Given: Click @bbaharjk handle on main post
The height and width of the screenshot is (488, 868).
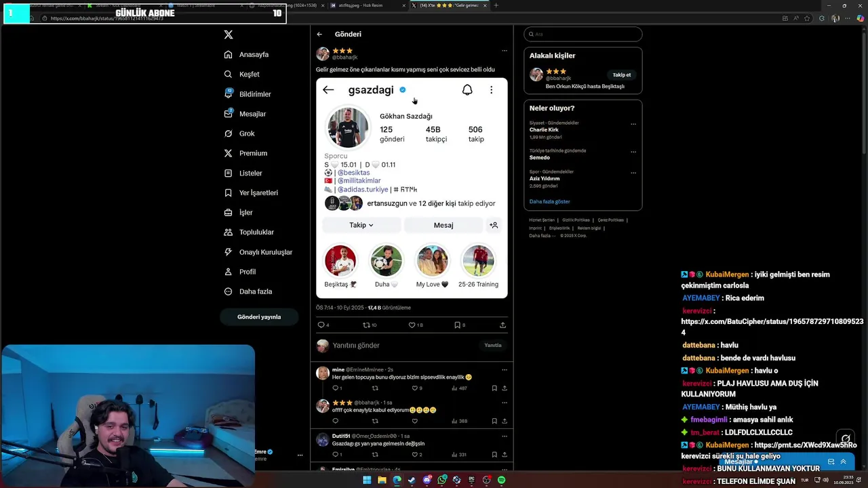Looking at the screenshot, I should click(344, 58).
